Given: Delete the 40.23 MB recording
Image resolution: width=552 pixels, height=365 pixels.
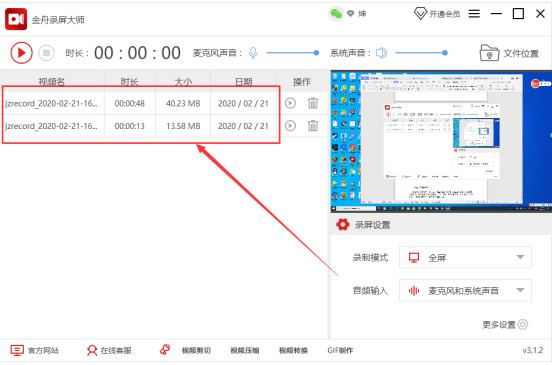Looking at the screenshot, I should coord(313,103).
